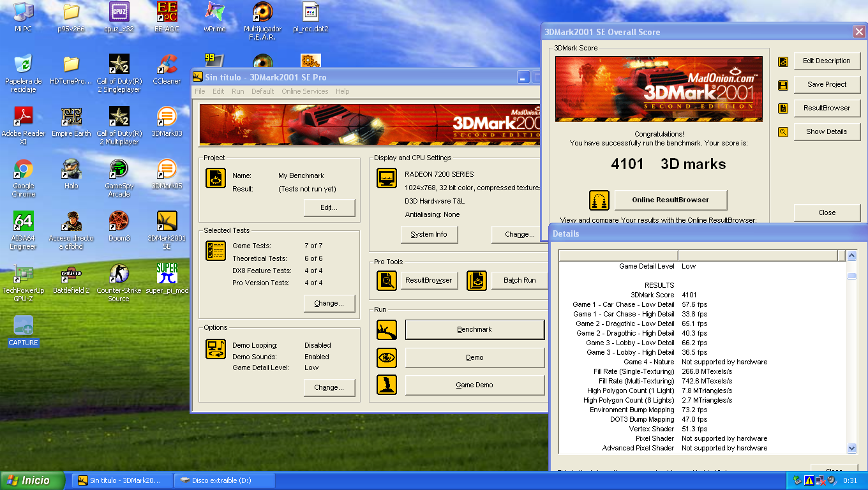
Task: Open the Default menu in 3DMark2001
Action: click(262, 91)
